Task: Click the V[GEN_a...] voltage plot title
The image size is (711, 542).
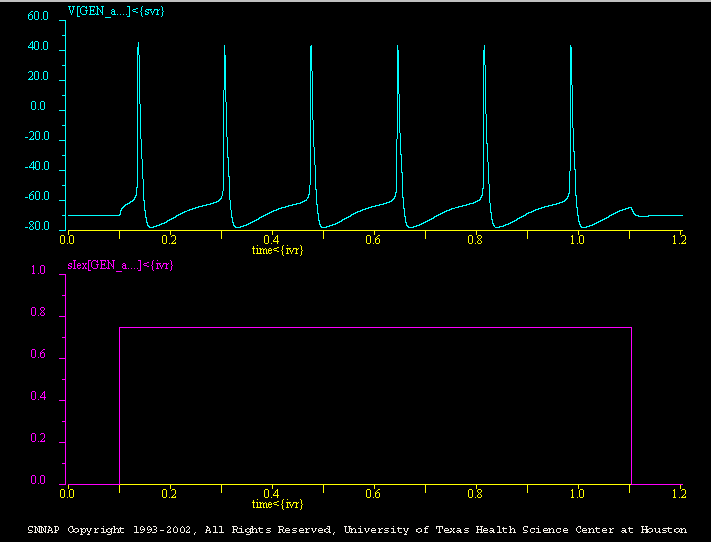Action: (115, 9)
